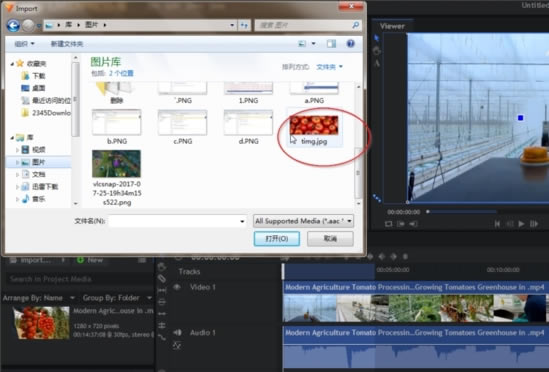Image resolution: width=549 pixels, height=372 pixels.
Task: Select 2345Downloads folder in sidebar
Action: point(46,113)
